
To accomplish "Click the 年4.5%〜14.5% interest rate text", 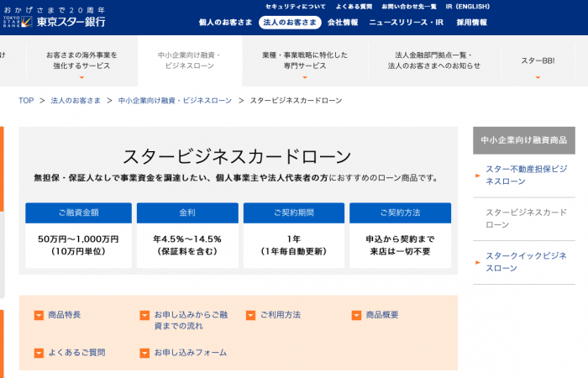I will tap(187, 239).
